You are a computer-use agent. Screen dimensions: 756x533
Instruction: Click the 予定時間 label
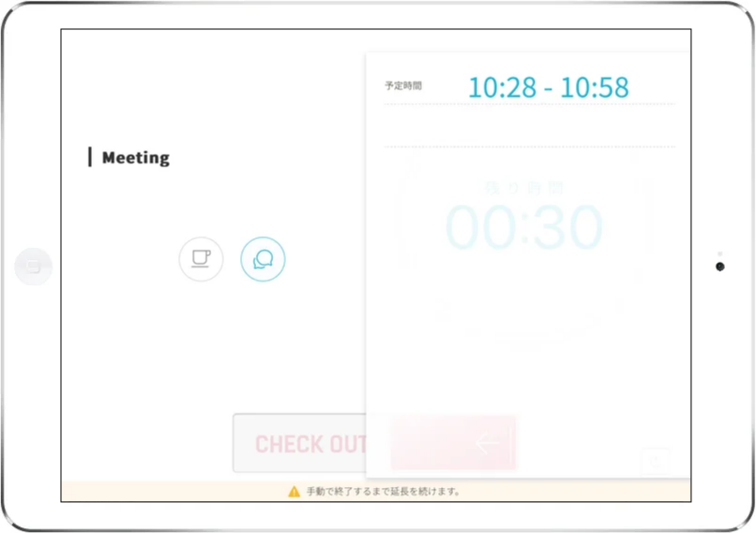403,86
